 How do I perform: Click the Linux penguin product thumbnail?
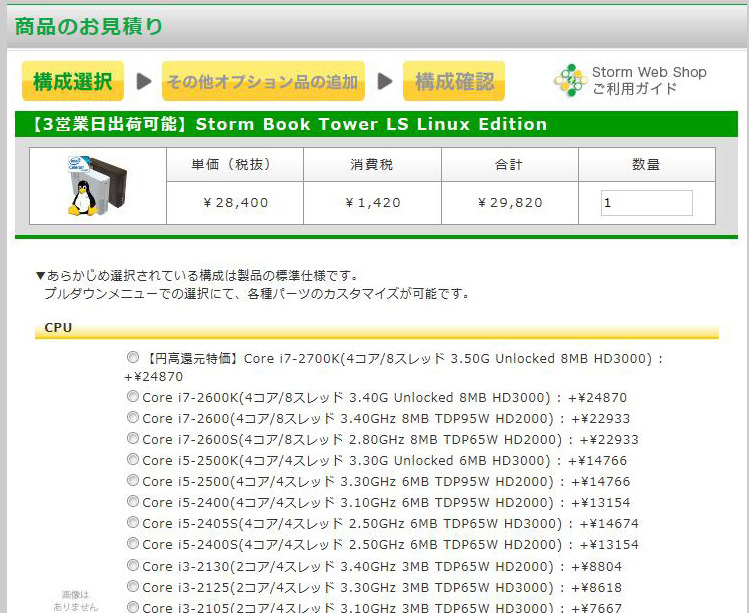coord(97,185)
